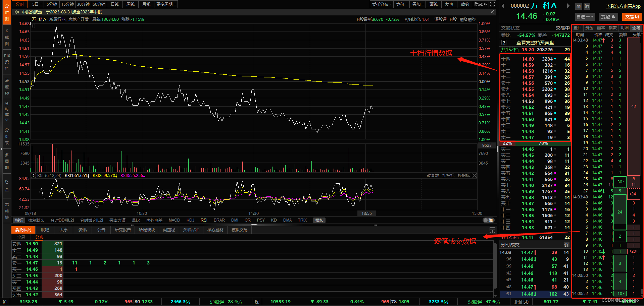This screenshot has width=644, height=306.
Task: Open the 龙虎榜 sidebar item
Action: tap(7, 211)
